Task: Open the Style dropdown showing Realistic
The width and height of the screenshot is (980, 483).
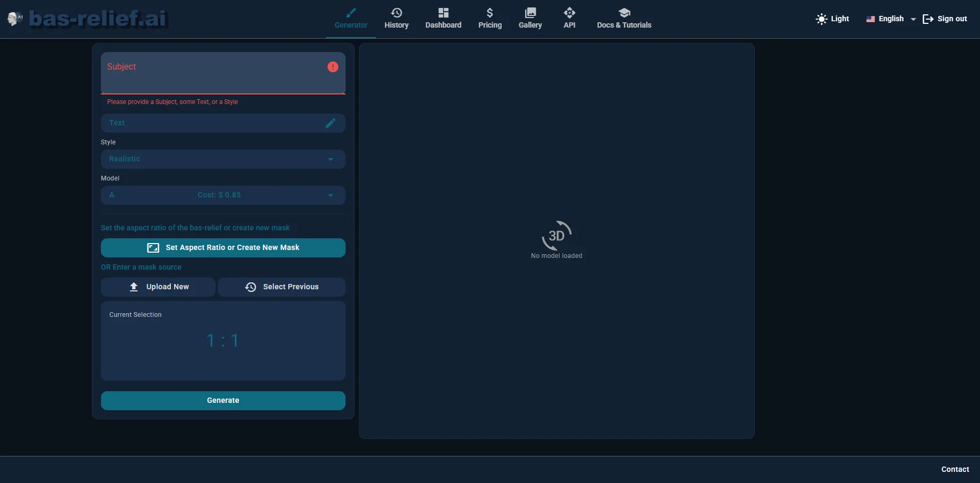Action: 223,159
